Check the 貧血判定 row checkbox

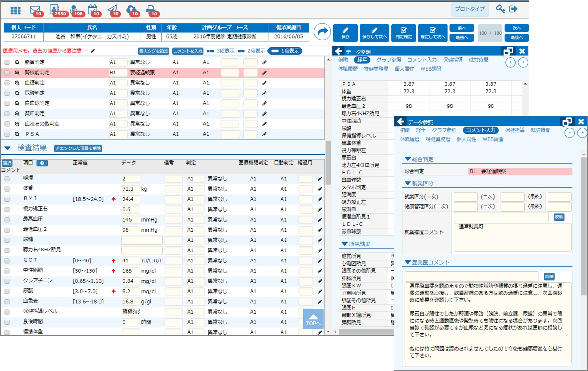pyautogui.click(x=7, y=114)
